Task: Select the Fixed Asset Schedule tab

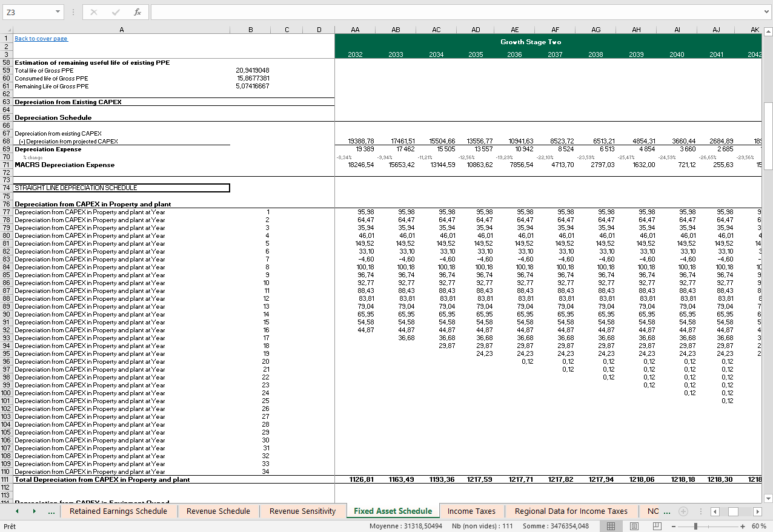Action: [393, 511]
